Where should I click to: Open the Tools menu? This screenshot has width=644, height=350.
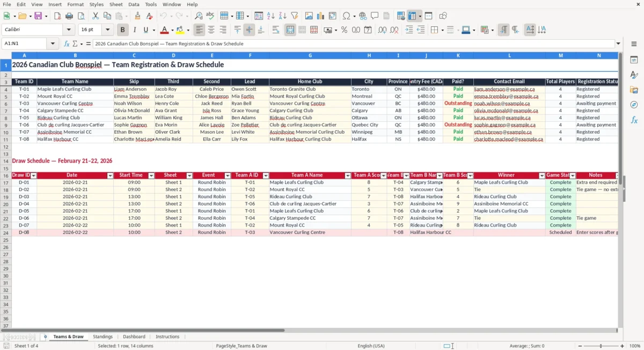pos(151,4)
